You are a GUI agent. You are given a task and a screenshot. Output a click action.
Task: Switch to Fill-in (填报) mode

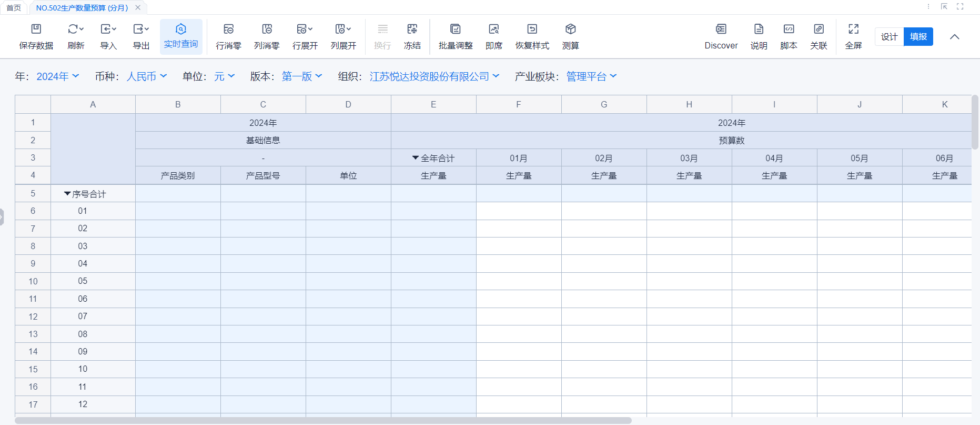pyautogui.click(x=918, y=37)
